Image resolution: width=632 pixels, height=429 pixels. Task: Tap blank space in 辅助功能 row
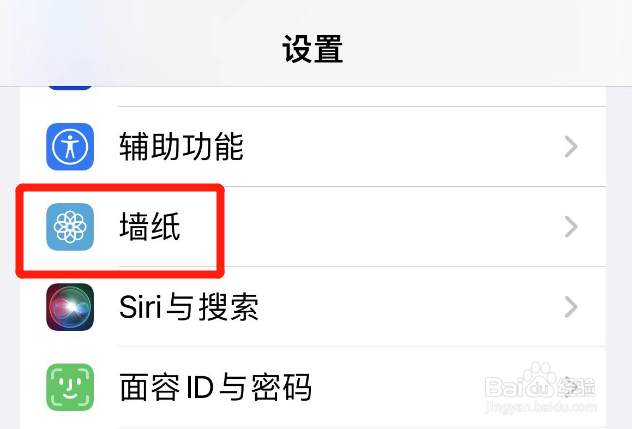(x=403, y=146)
